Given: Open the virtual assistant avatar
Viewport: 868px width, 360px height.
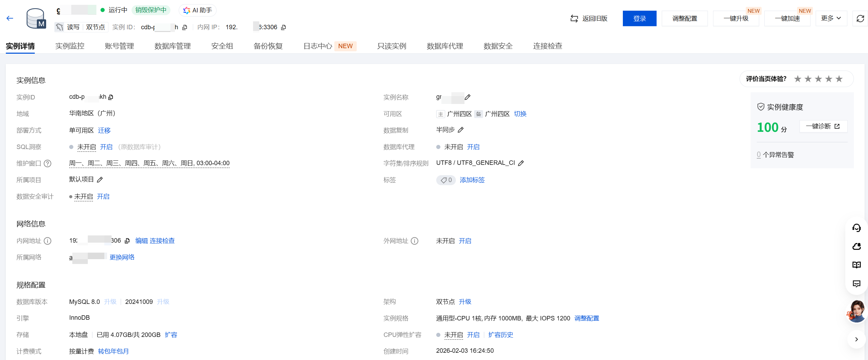Looking at the screenshot, I should click(x=857, y=311).
